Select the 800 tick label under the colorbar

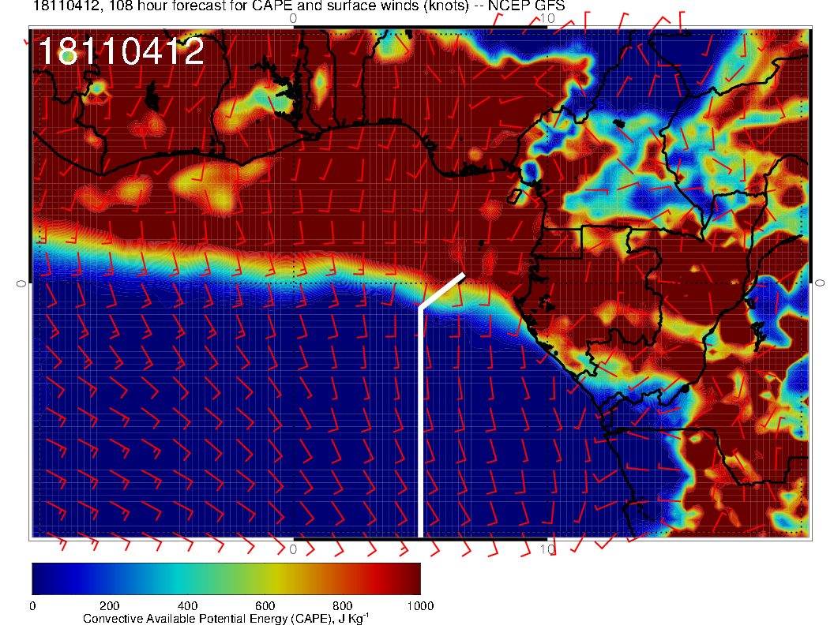(342, 606)
